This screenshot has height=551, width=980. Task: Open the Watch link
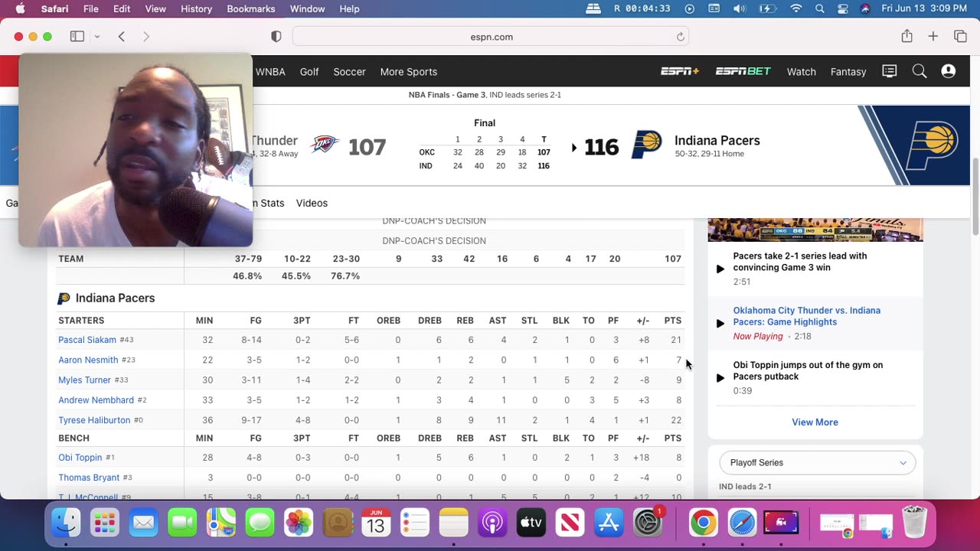point(801,71)
